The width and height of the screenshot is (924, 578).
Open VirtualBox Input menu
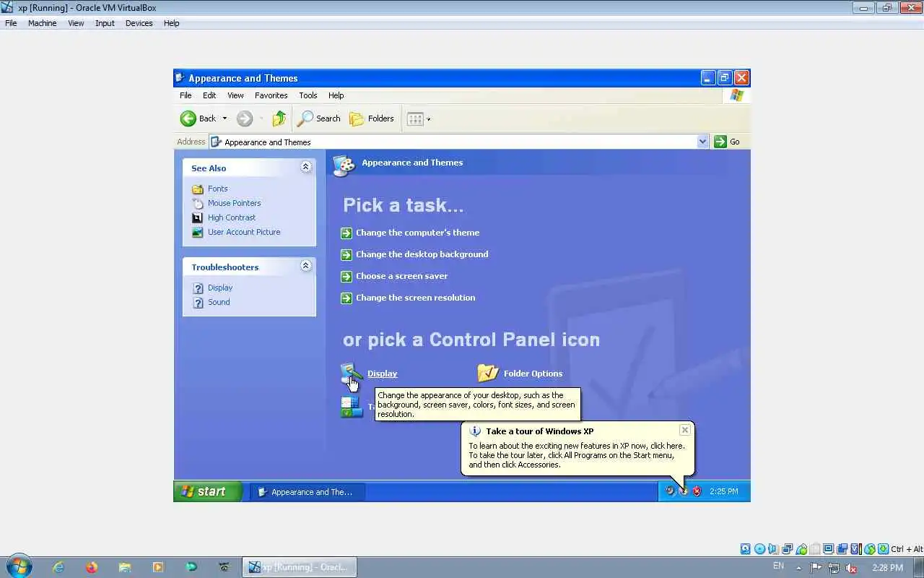tap(105, 23)
